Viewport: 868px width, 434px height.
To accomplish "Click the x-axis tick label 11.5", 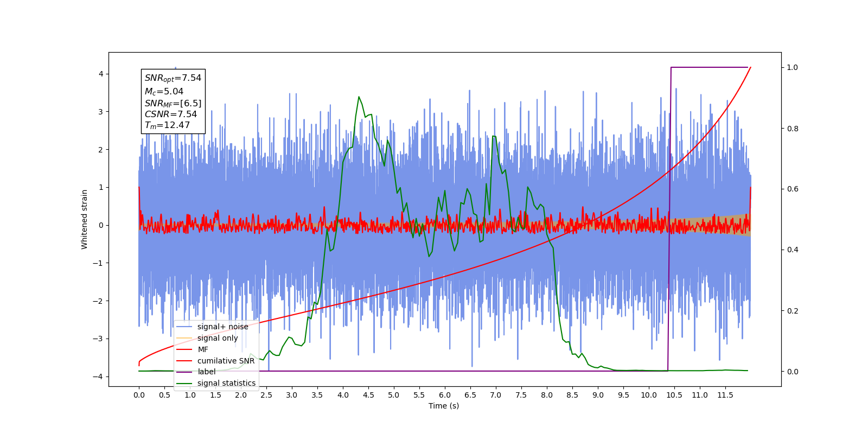I will point(725,395).
